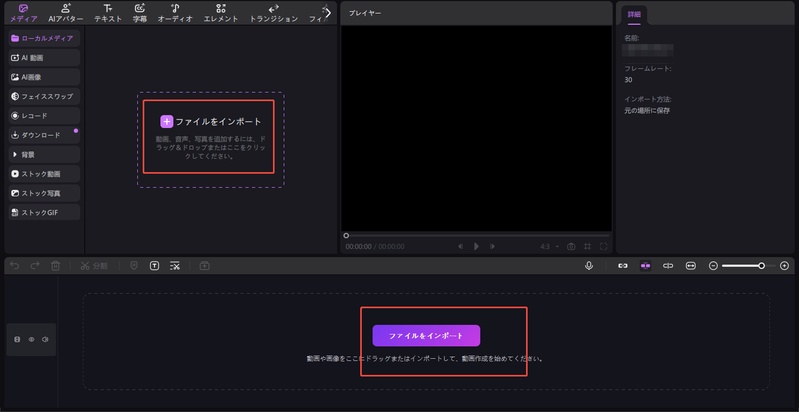The image size is (799, 412).
Task: Switch to the 字幕 tab
Action: point(140,13)
